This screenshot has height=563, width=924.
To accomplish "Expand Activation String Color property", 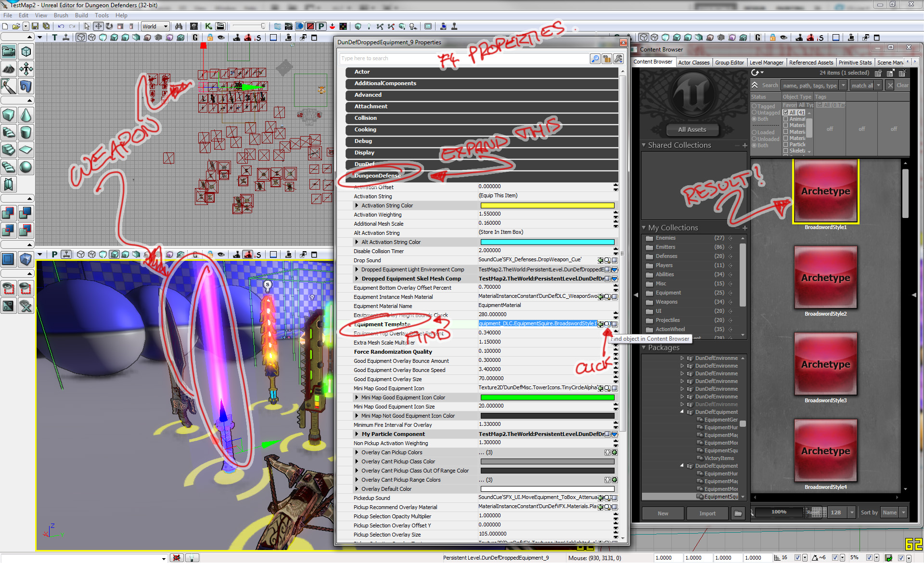I will 357,205.
